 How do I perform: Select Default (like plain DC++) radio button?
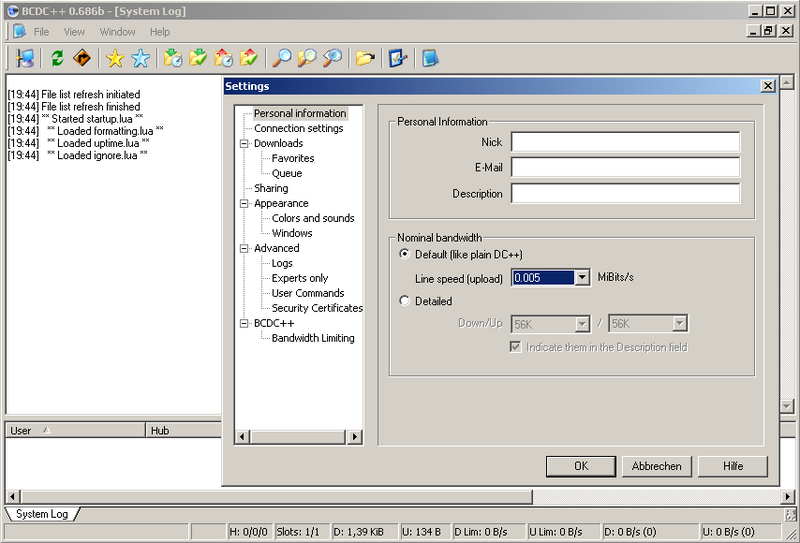pyautogui.click(x=405, y=254)
